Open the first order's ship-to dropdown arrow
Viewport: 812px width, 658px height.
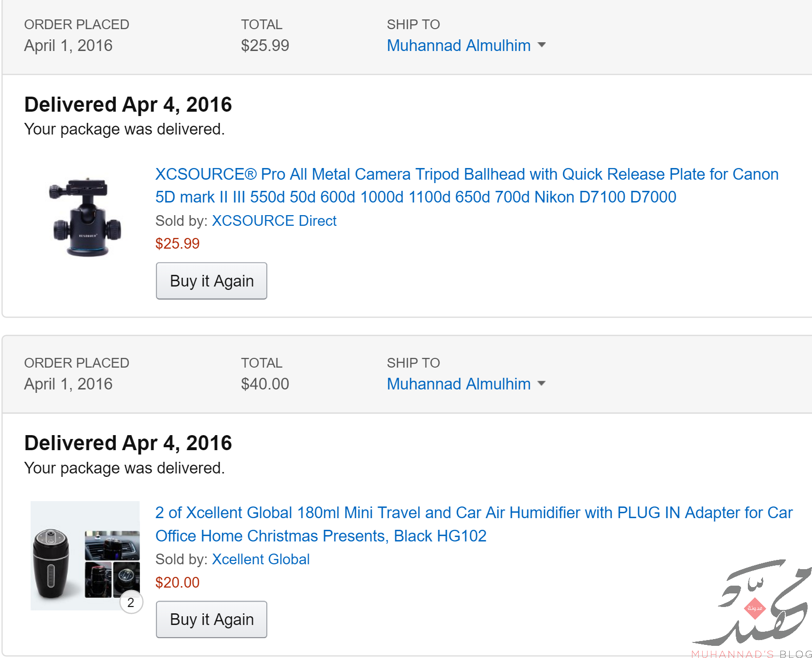pyautogui.click(x=541, y=45)
